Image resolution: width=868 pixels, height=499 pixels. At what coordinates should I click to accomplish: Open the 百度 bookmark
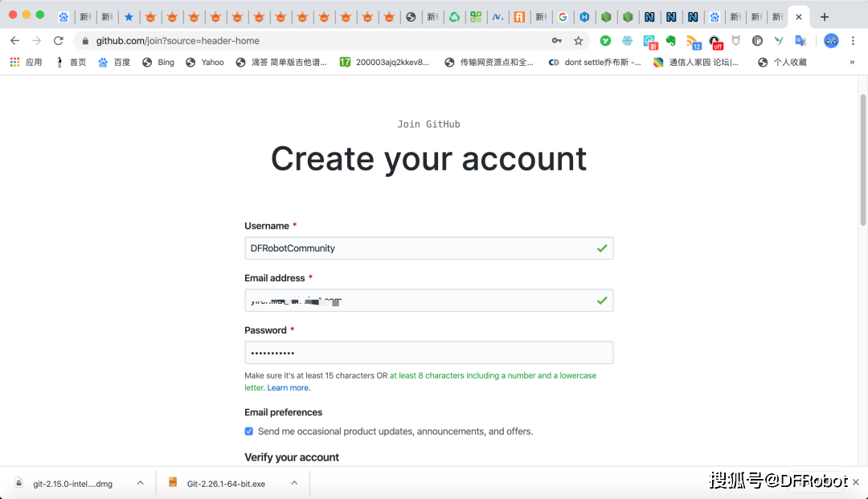coord(114,62)
